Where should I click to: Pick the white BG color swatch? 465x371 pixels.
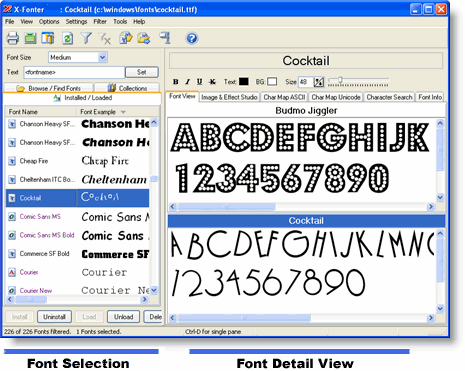click(272, 82)
